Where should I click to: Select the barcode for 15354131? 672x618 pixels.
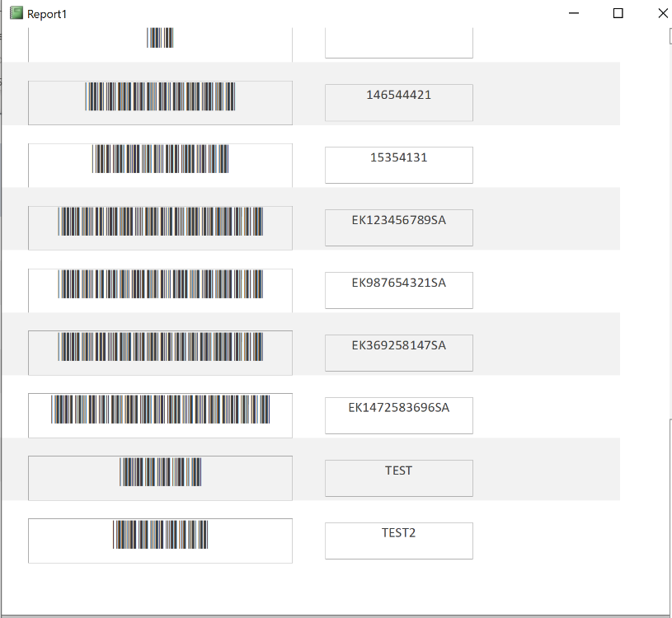[160, 159]
